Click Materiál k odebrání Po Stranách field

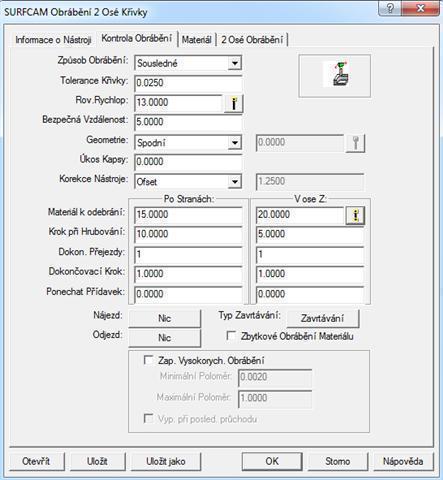(x=188, y=215)
